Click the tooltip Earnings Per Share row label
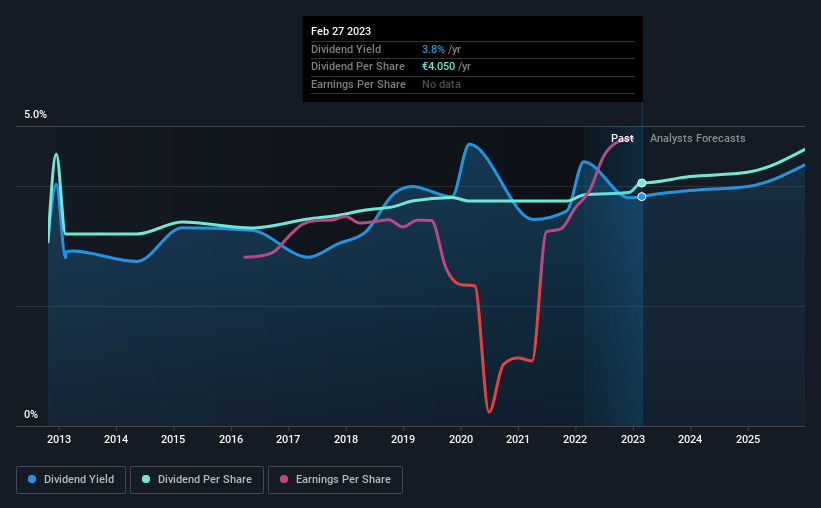This screenshot has height=508, width=821. tap(358, 84)
